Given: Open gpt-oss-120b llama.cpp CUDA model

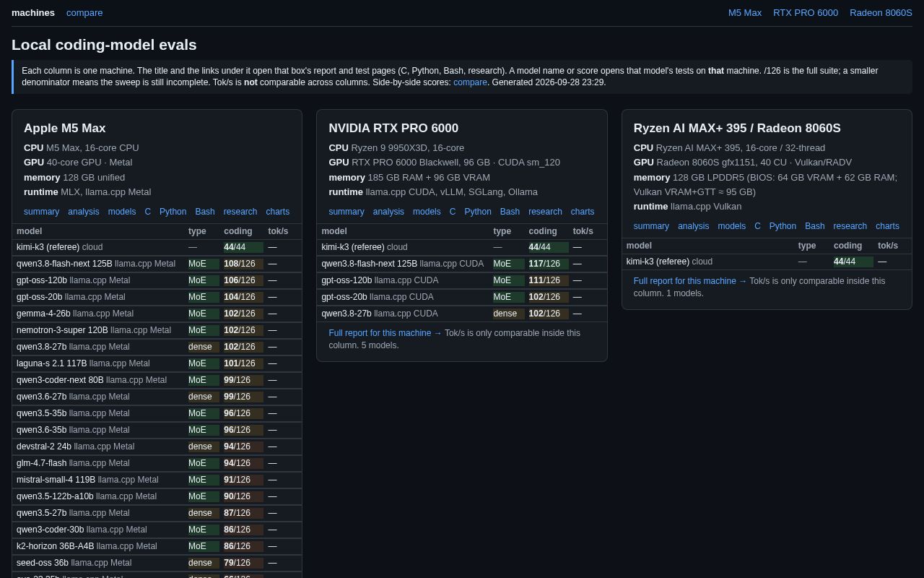Looking at the screenshot, I should tap(380, 280).
